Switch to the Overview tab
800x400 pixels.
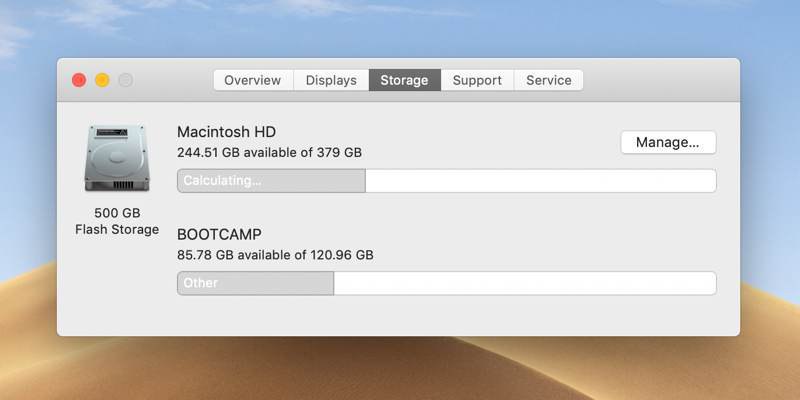[x=253, y=80]
